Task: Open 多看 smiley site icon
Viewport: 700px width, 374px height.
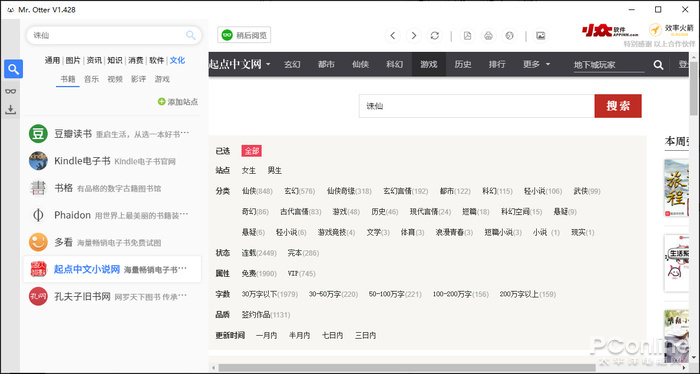Action: [38, 242]
